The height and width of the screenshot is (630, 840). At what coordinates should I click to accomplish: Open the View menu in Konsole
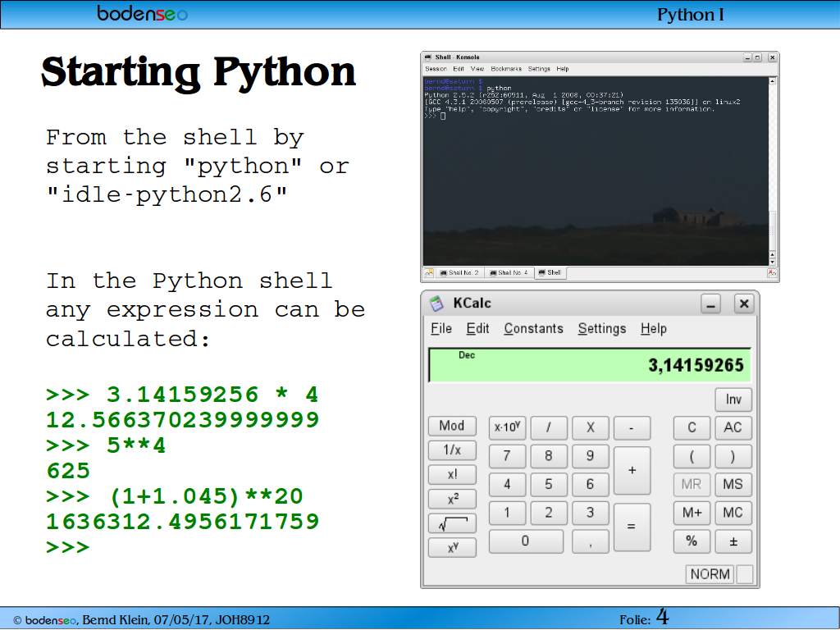[477, 69]
